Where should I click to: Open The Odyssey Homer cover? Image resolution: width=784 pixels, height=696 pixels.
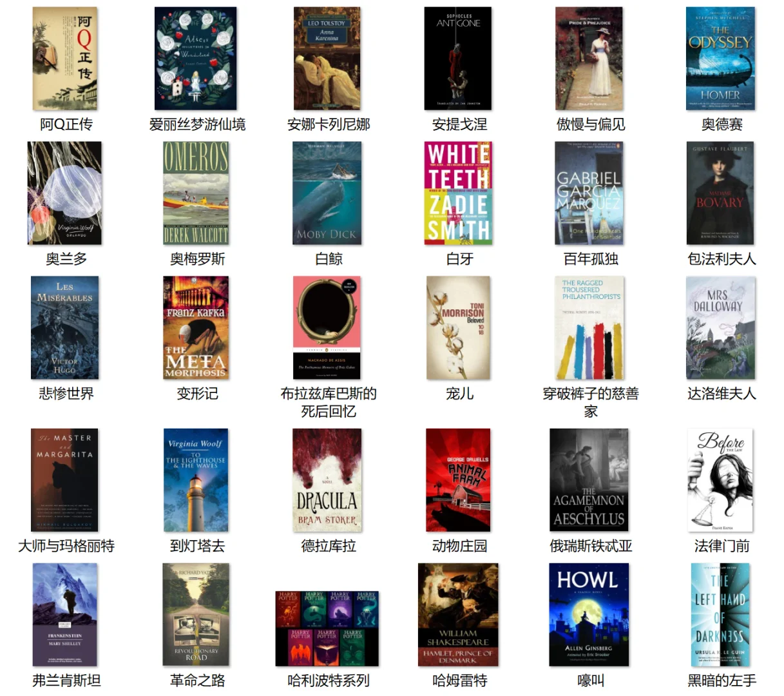(720, 59)
